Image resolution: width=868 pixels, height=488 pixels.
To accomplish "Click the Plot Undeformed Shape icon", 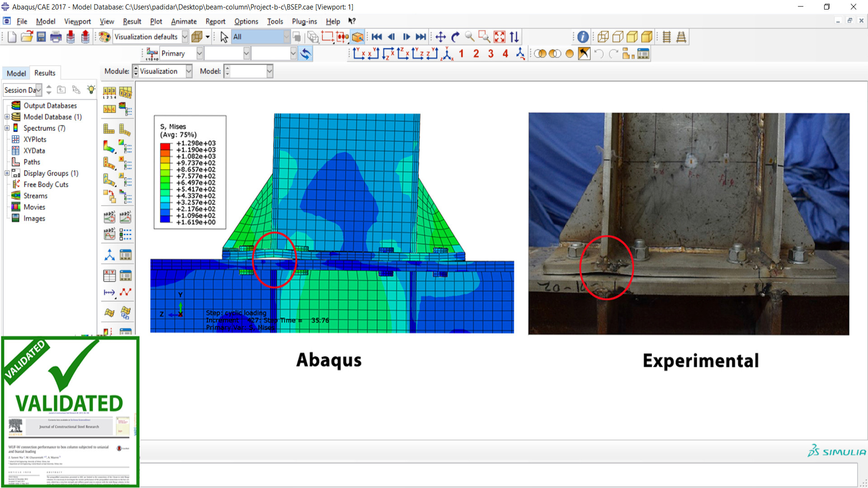I will tap(109, 129).
